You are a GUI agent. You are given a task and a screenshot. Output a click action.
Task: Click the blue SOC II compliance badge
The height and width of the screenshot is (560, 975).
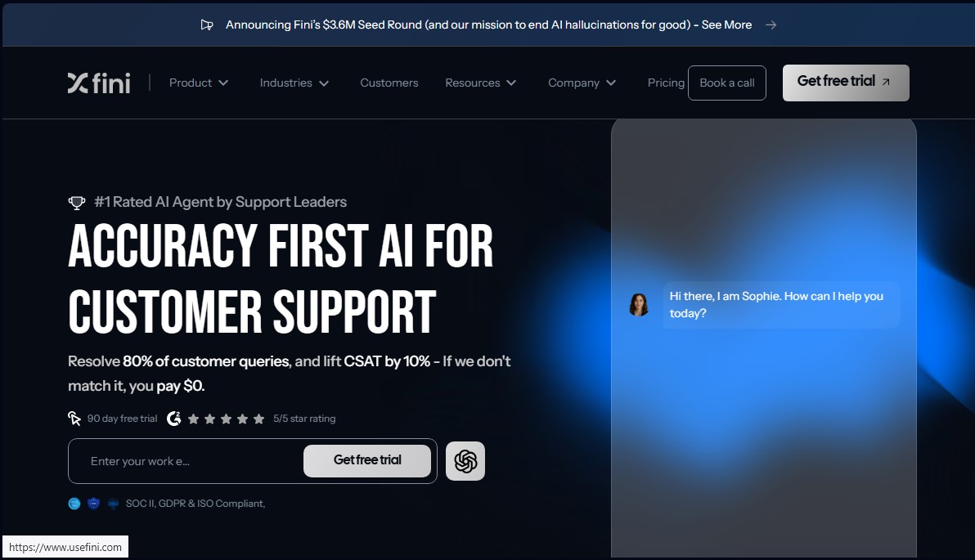click(x=74, y=504)
